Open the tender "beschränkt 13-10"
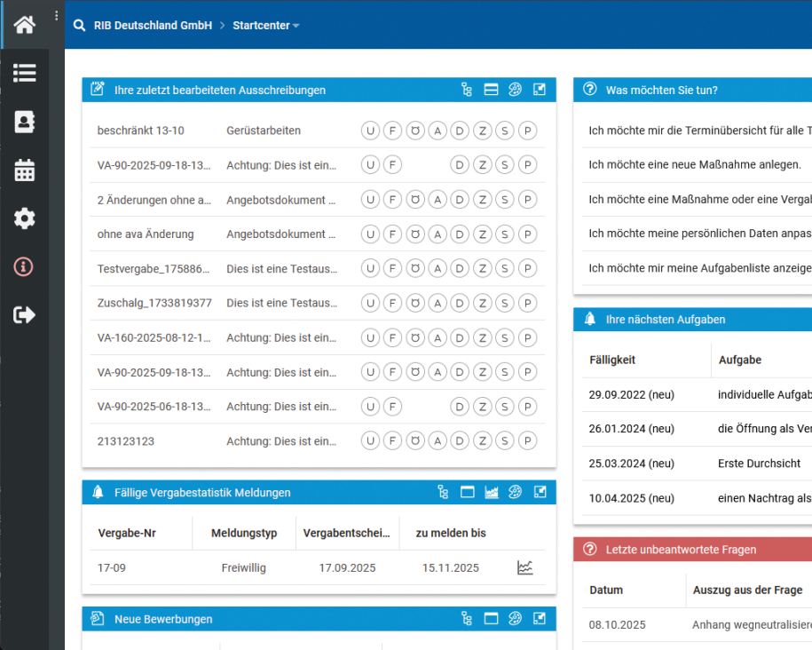 click(x=141, y=131)
